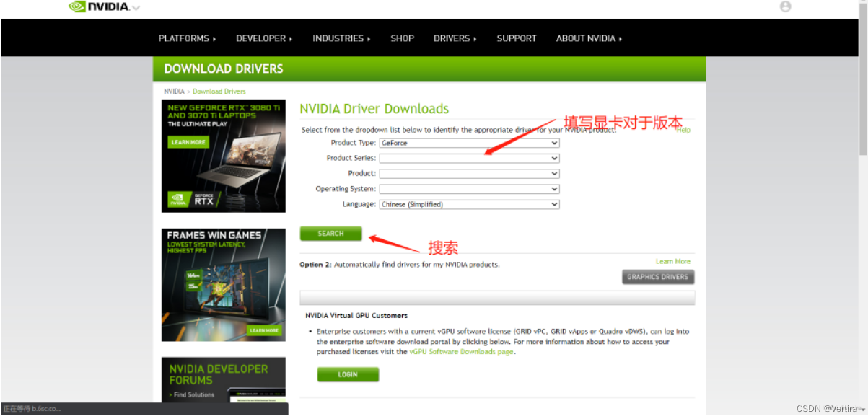Go to the SHOP page
Screen dimensions: 868x419
(403, 38)
